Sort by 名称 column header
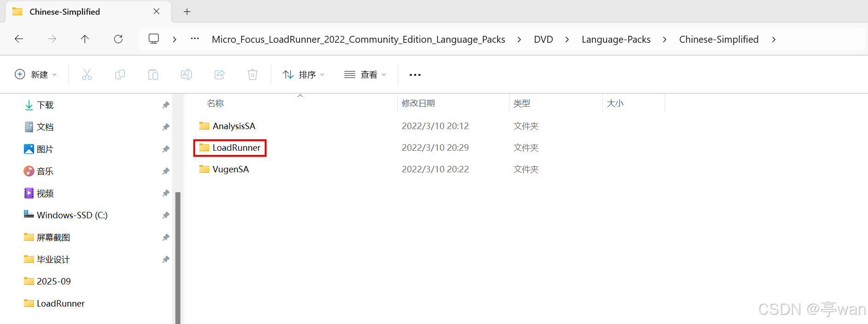This screenshot has height=324, width=868. (x=215, y=103)
